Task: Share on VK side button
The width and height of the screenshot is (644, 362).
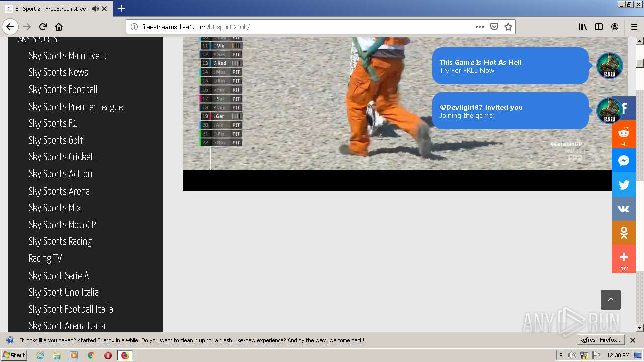Action: [624, 209]
